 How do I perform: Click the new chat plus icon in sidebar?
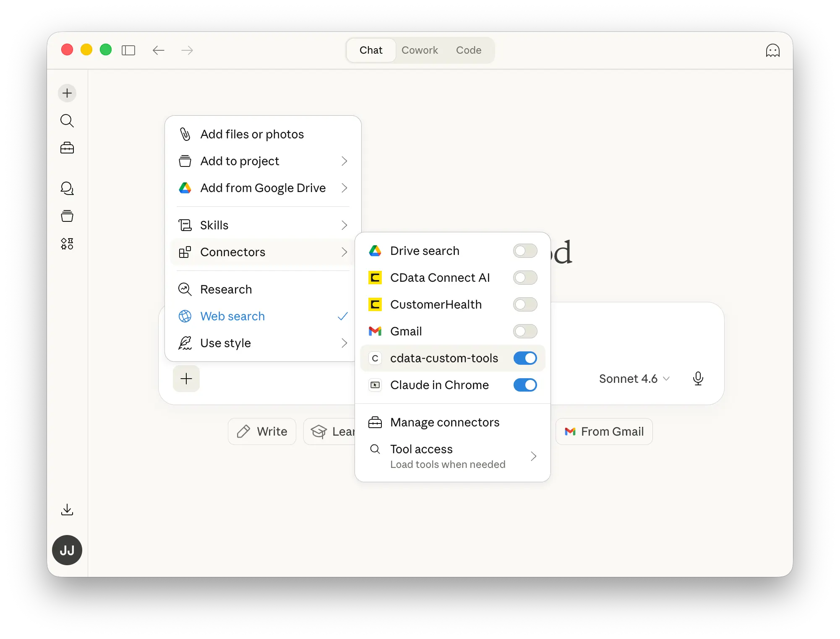click(x=67, y=93)
